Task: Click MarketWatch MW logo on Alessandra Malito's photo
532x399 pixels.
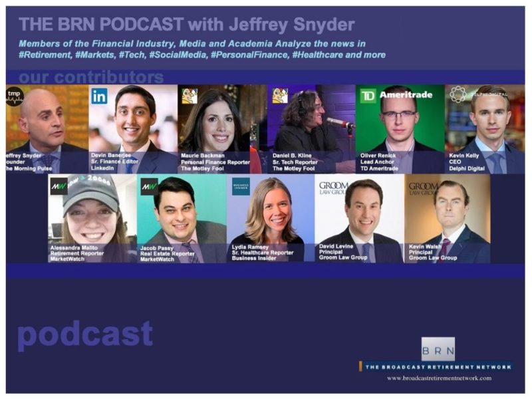Action: coord(59,186)
